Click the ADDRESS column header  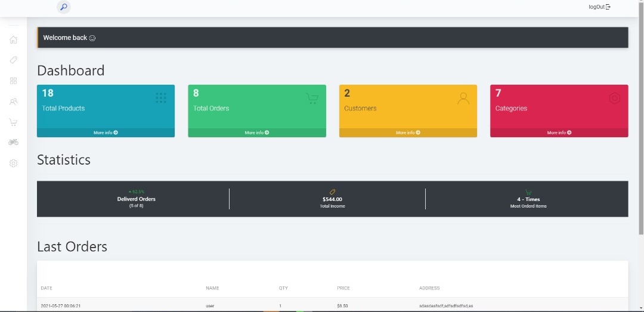[429, 288]
